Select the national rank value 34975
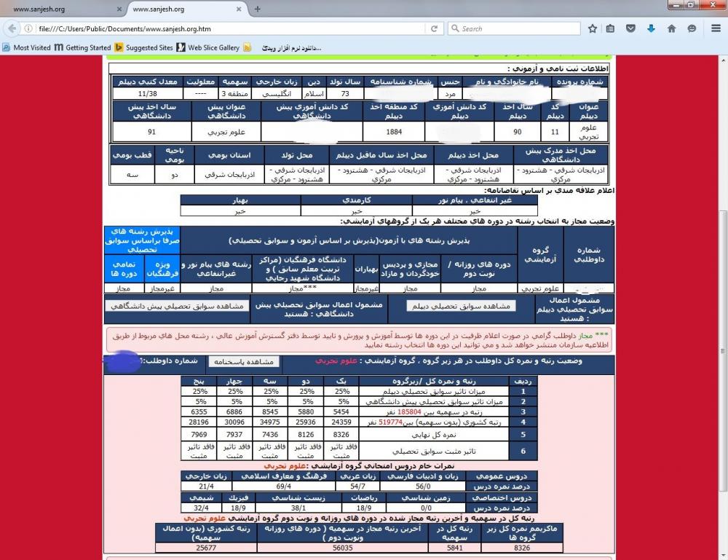This screenshot has width=728, height=560. 270,422
